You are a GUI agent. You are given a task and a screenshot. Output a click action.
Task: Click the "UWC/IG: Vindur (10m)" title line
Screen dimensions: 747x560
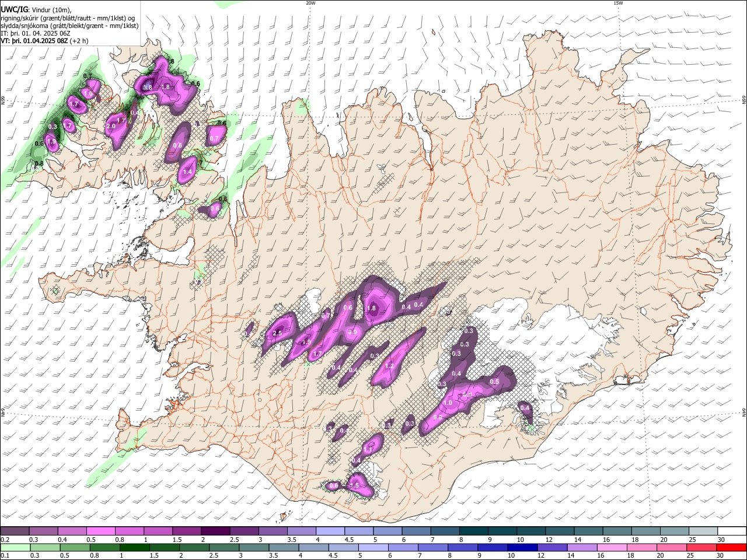36,10
